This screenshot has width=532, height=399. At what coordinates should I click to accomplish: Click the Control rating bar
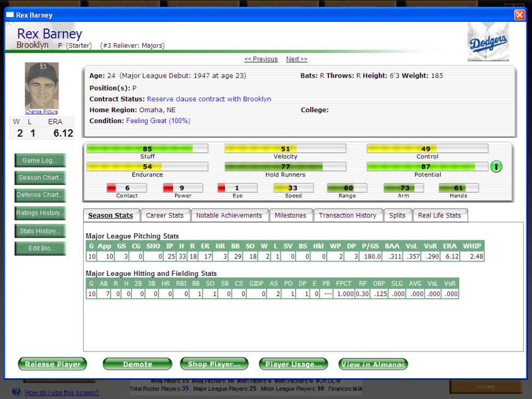click(x=427, y=149)
